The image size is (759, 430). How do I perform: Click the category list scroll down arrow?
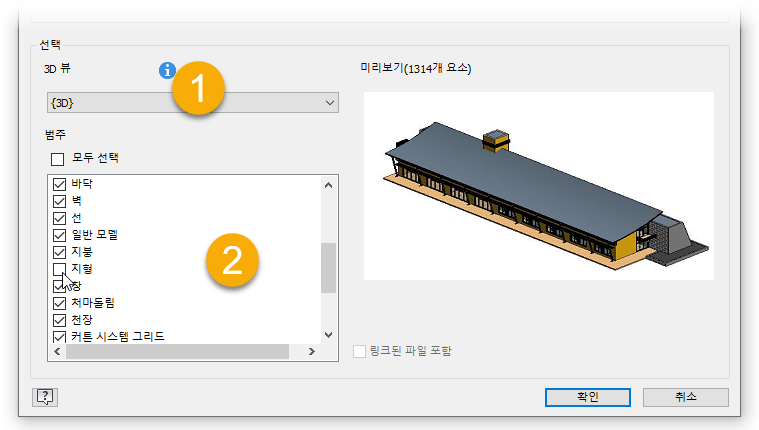(x=328, y=335)
